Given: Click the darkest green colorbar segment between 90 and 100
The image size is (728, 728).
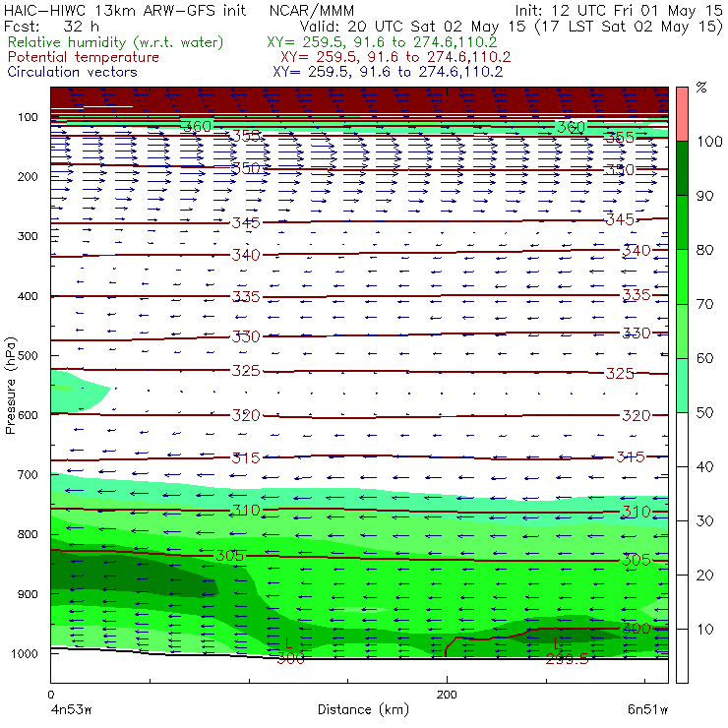Looking at the screenshot, I should click(682, 168).
